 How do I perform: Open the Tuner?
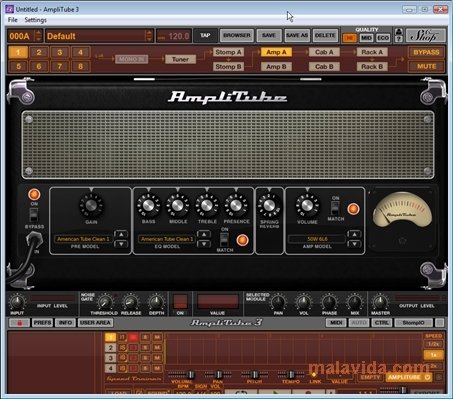180,59
